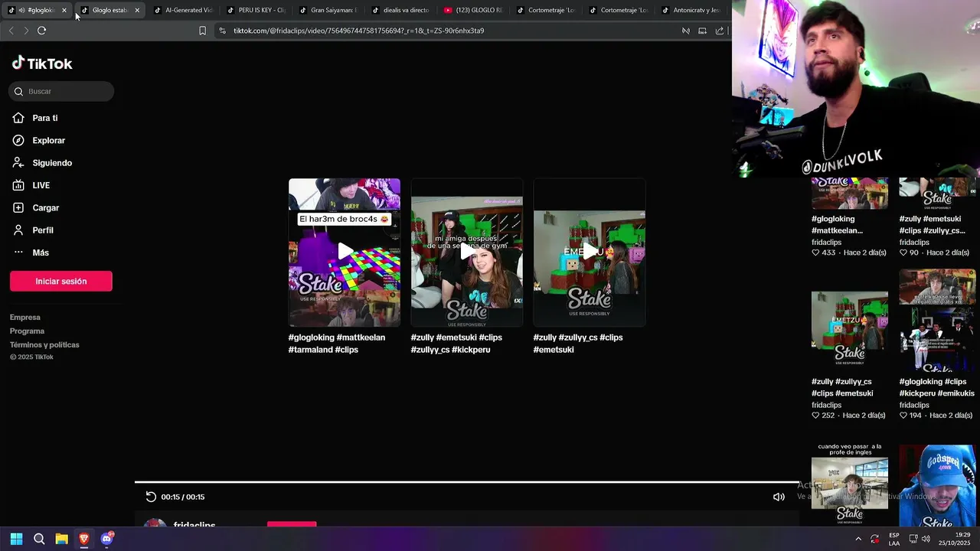Screen dimensions: 980x551
Task: Click the 252 likes heart icon
Action: coord(815,416)
